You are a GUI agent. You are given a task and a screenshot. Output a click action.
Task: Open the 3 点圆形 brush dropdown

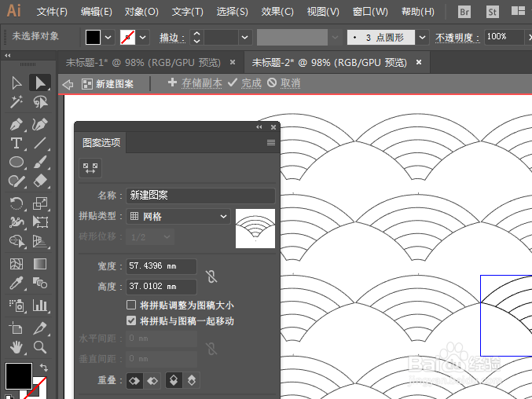(423, 37)
